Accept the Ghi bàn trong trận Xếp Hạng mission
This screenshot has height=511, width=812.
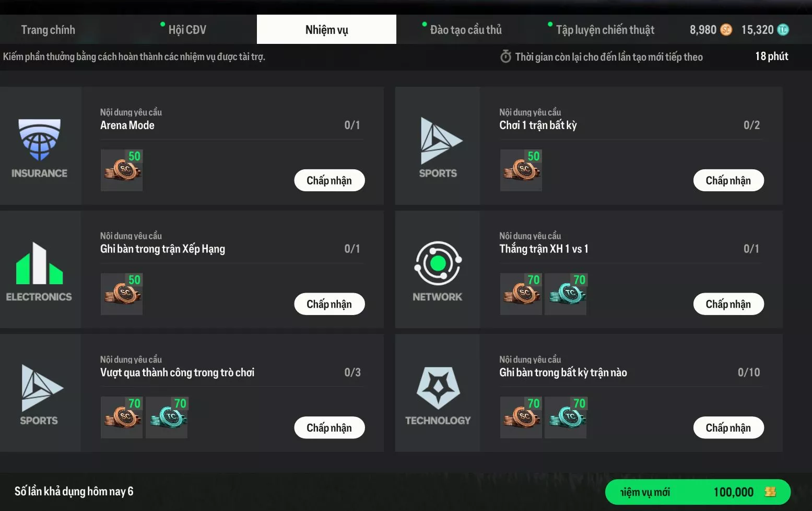[x=329, y=304]
